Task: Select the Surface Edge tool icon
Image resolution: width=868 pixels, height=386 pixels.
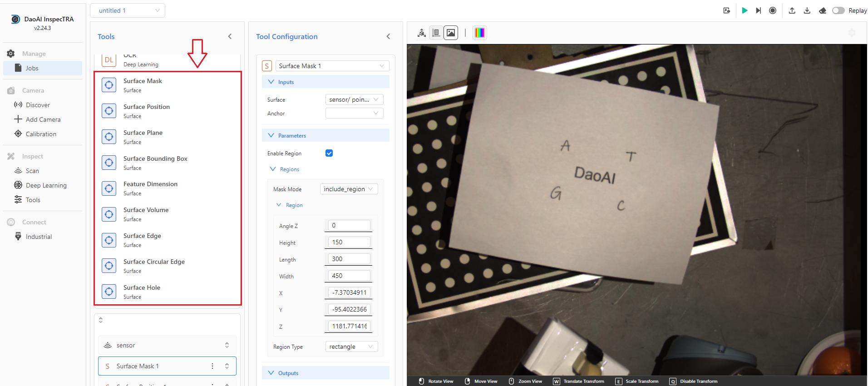Action: coord(109,240)
